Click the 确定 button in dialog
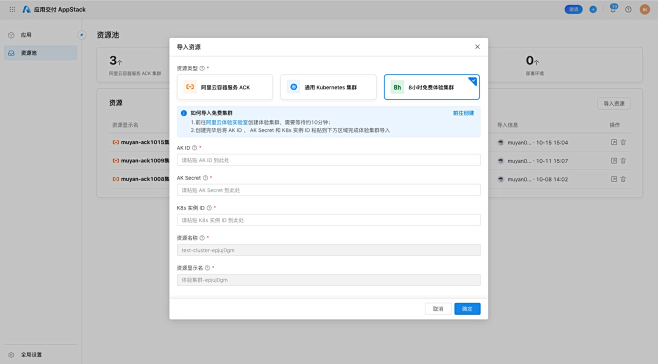 click(x=467, y=309)
